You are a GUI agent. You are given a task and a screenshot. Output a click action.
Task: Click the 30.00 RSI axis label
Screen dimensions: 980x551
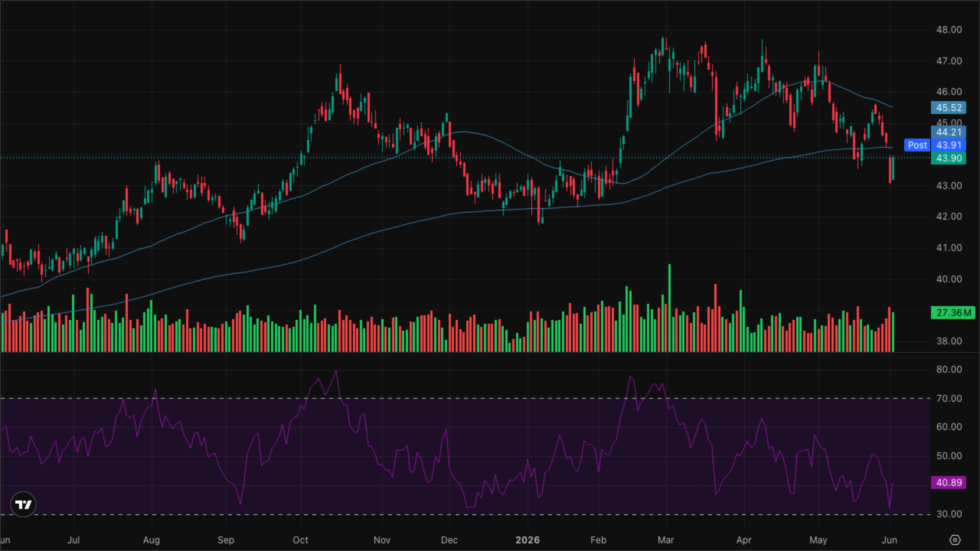click(949, 514)
